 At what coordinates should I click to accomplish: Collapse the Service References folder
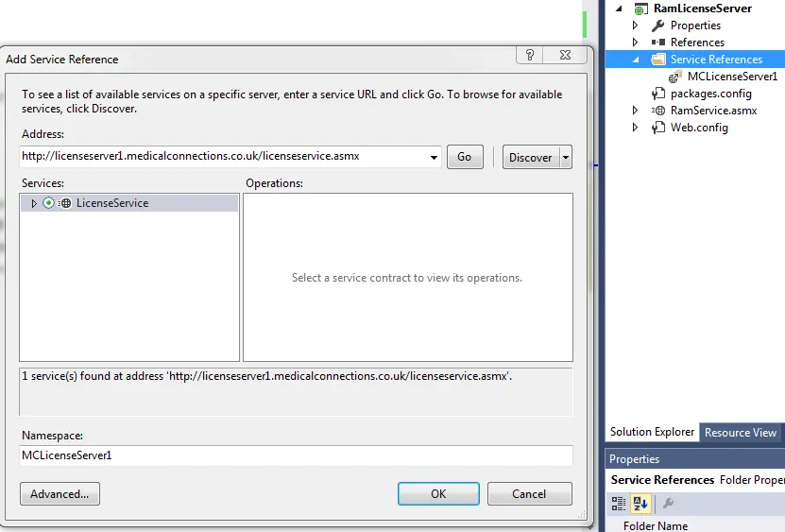pos(636,60)
